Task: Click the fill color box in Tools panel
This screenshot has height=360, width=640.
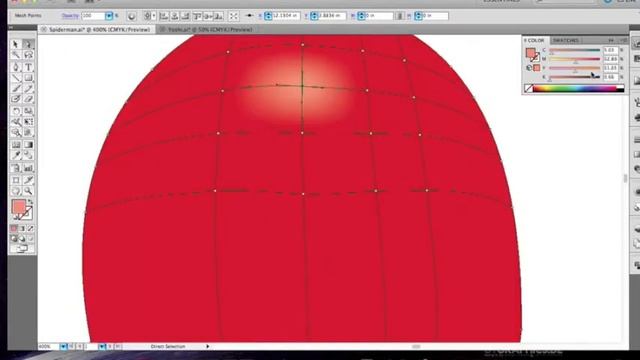Action: pos(18,207)
